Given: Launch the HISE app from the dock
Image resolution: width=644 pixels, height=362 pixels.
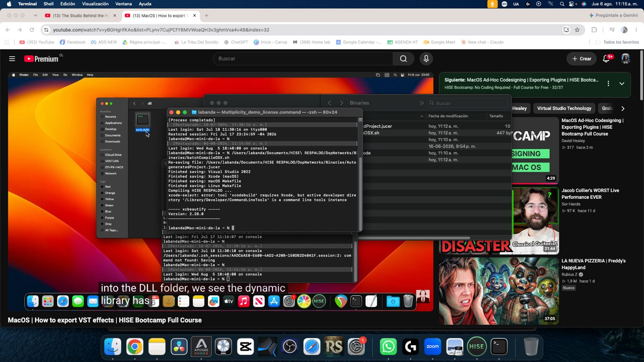Looking at the screenshot, I should pyautogui.click(x=477, y=347).
